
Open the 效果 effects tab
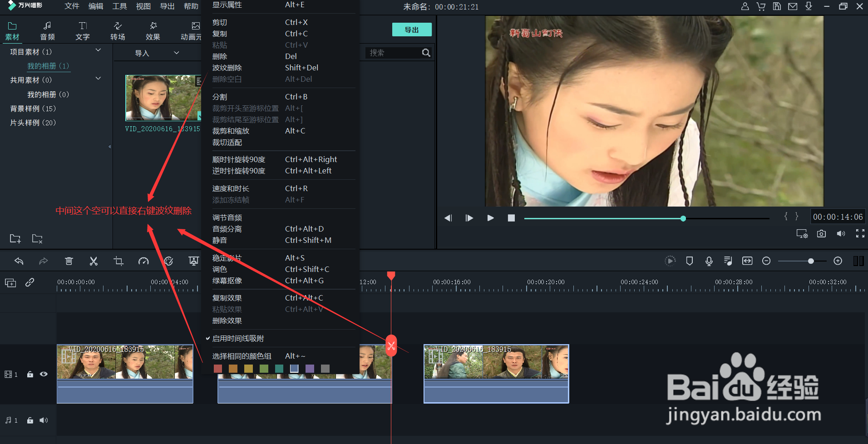(x=153, y=31)
